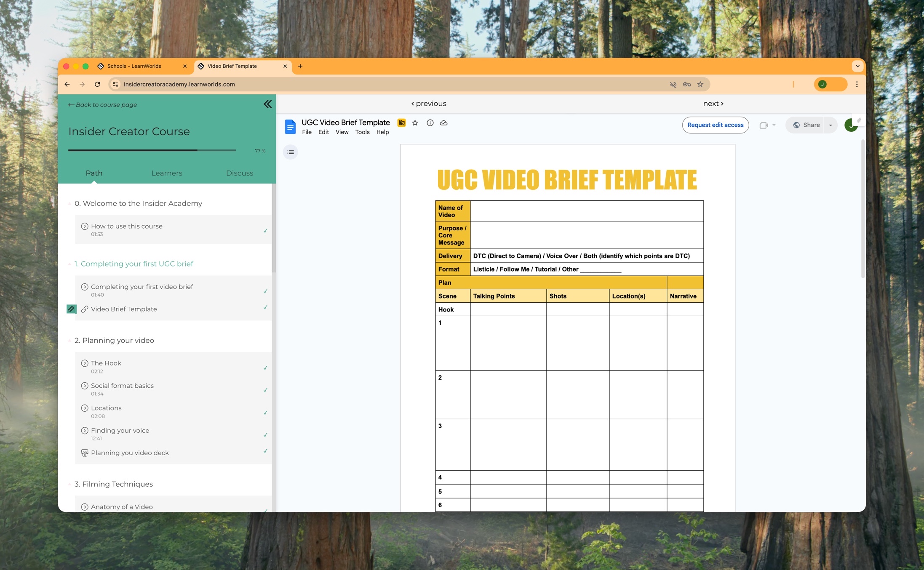Open the password key icon in address bar
Viewport: 924px width, 570px height.
687,84
